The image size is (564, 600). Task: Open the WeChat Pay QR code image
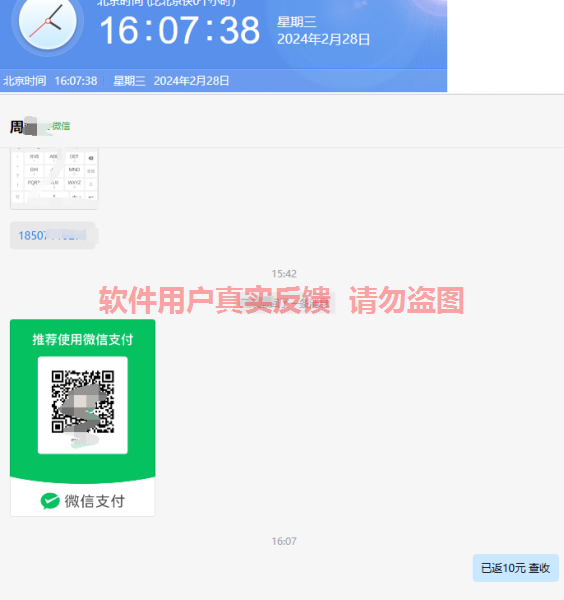(x=83, y=417)
